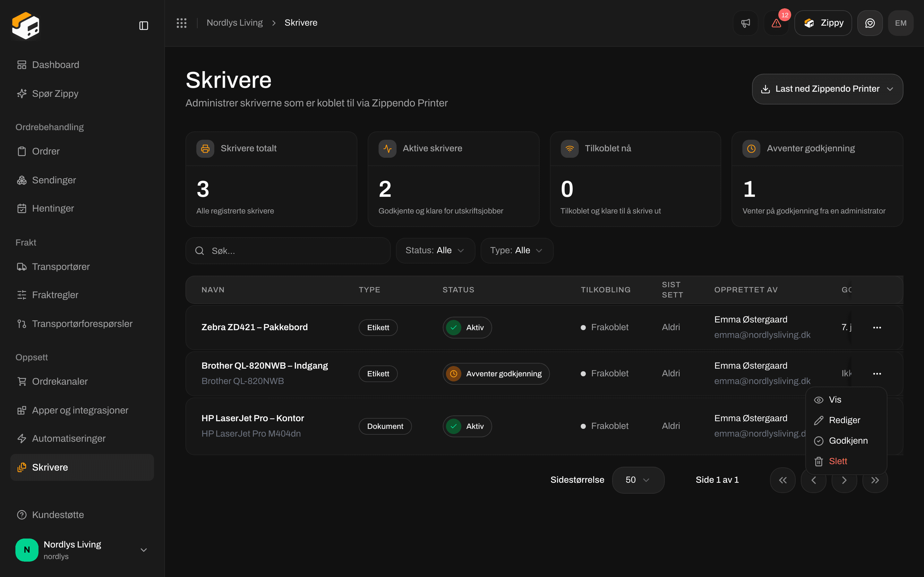
Task: Collapse the sidebar panel icon
Action: 143,26
